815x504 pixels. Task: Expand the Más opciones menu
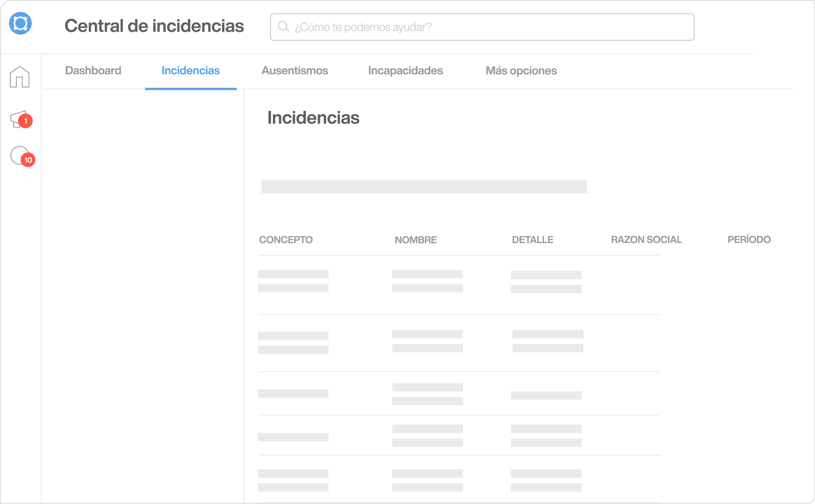pos(522,70)
